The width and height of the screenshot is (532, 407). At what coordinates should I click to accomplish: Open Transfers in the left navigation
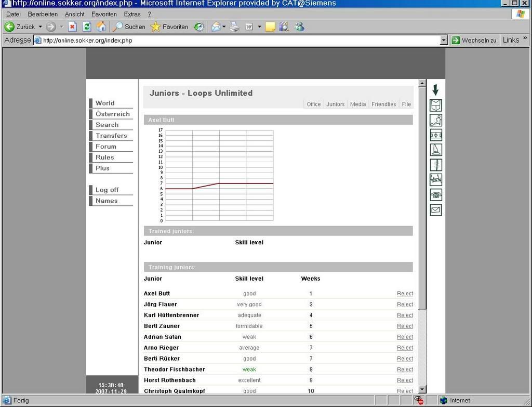click(x=111, y=136)
